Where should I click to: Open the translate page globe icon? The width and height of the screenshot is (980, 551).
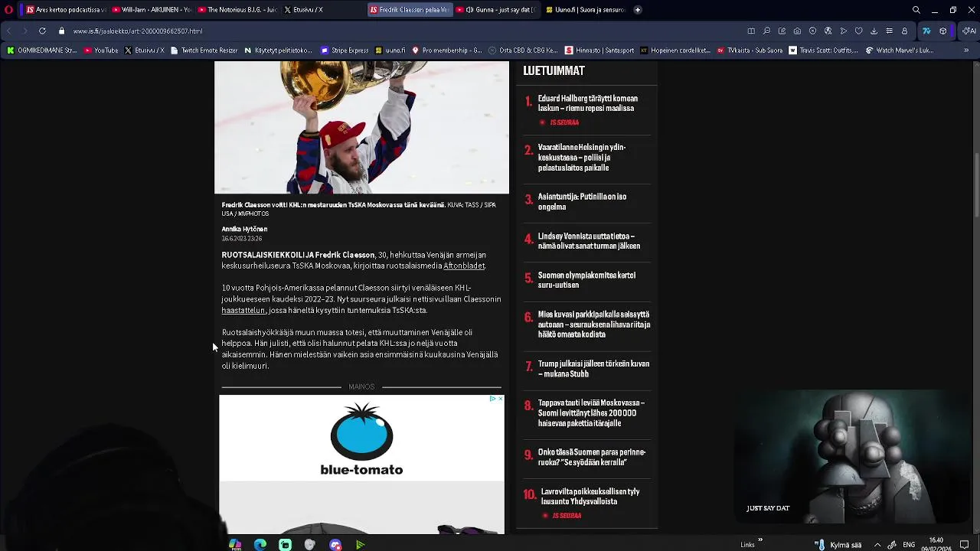click(x=828, y=31)
